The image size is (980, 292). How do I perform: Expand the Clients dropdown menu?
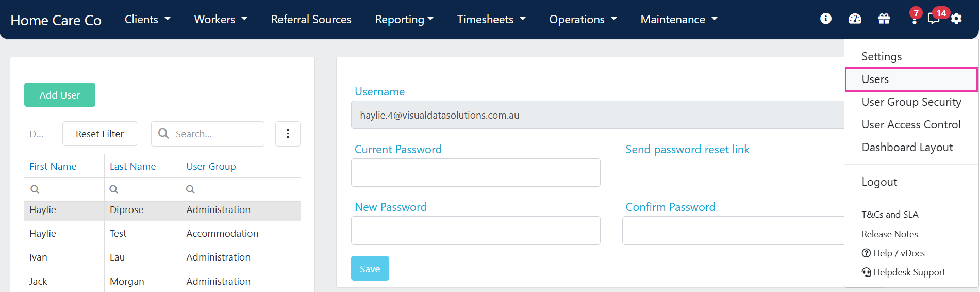(x=147, y=19)
